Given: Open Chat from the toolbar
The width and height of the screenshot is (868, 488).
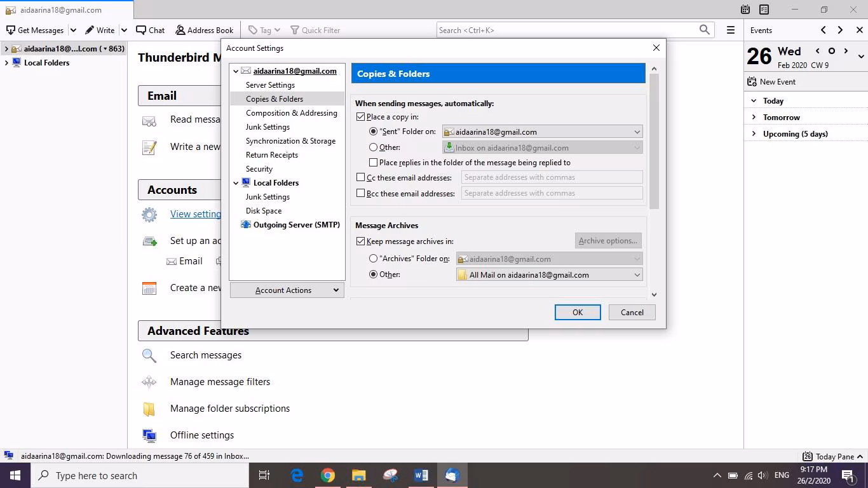Looking at the screenshot, I should pos(151,30).
